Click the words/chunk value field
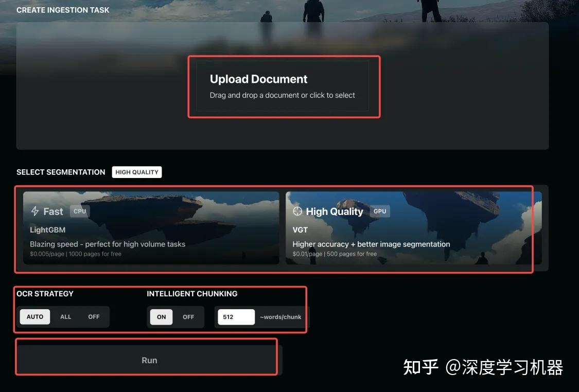 pos(281,317)
